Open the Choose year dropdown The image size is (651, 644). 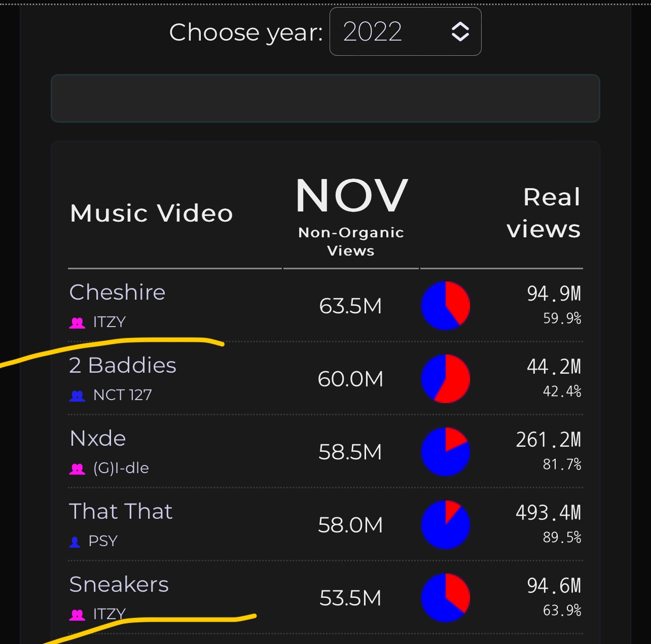click(405, 31)
